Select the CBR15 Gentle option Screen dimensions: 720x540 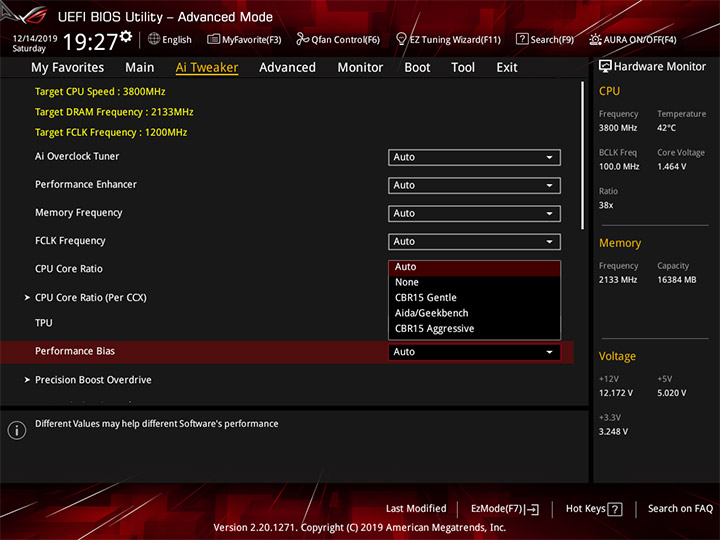[x=474, y=298]
